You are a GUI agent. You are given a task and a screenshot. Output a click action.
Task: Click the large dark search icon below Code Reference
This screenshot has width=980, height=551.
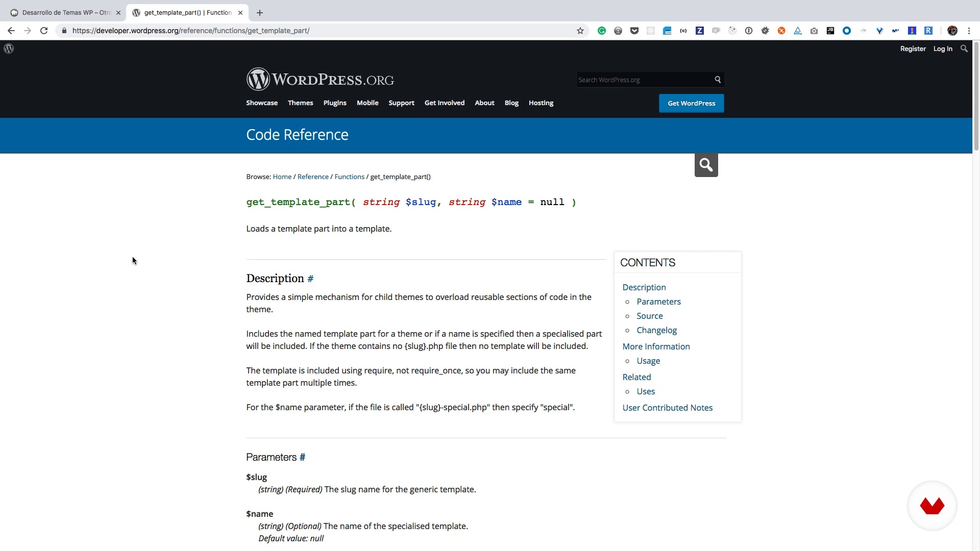[x=706, y=165]
